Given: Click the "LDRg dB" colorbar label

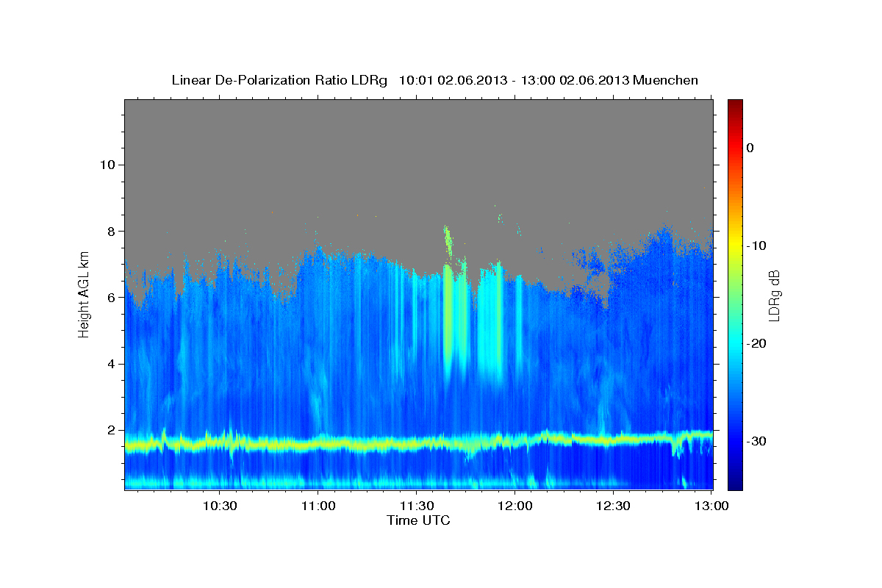Looking at the screenshot, I should (x=774, y=295).
